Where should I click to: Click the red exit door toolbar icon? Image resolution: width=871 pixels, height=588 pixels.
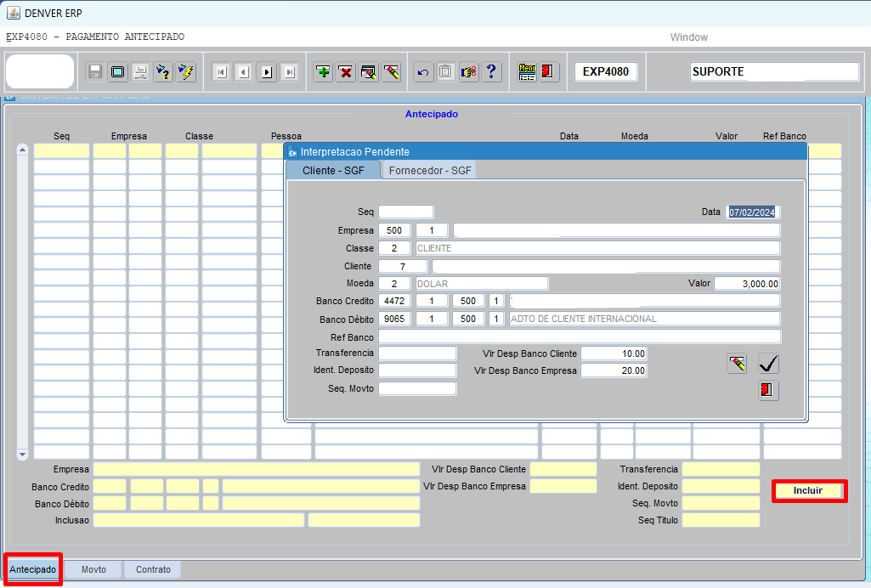tap(548, 71)
